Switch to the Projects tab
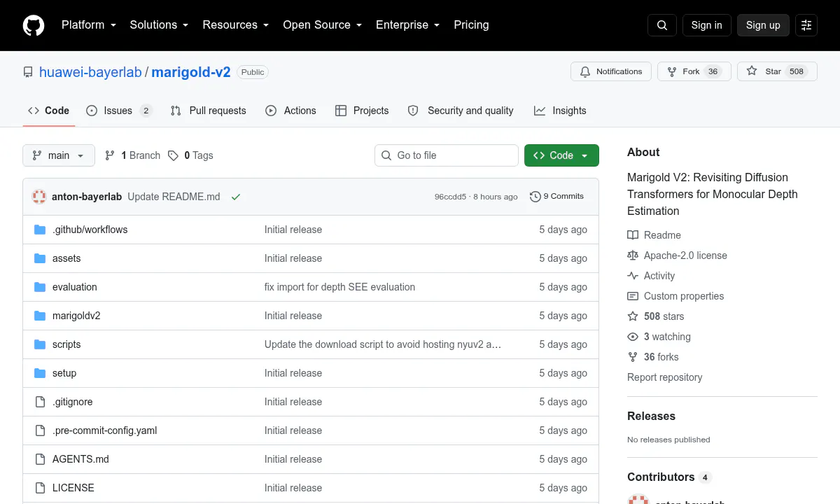Screen dimensions: 840x504 (x=362, y=111)
